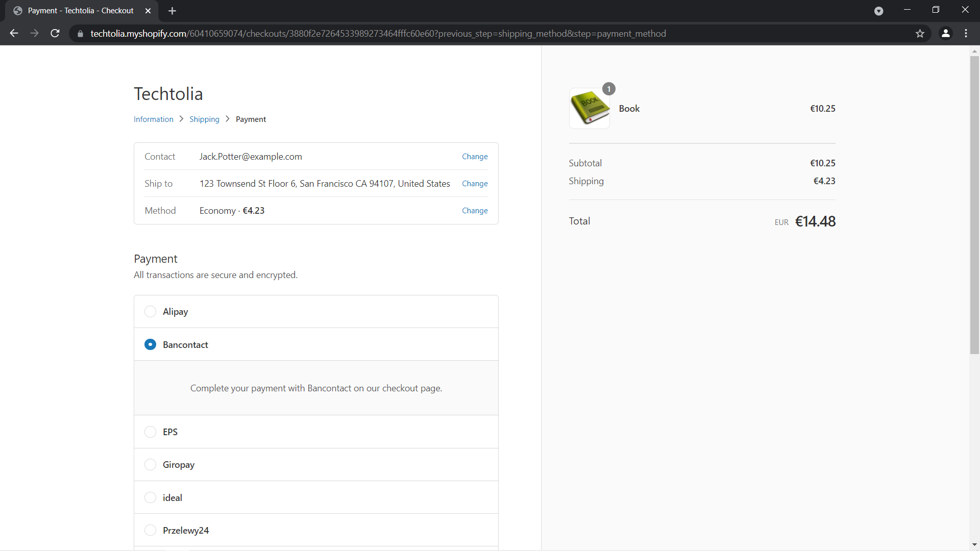Click the scrollbar up arrow

(974, 51)
